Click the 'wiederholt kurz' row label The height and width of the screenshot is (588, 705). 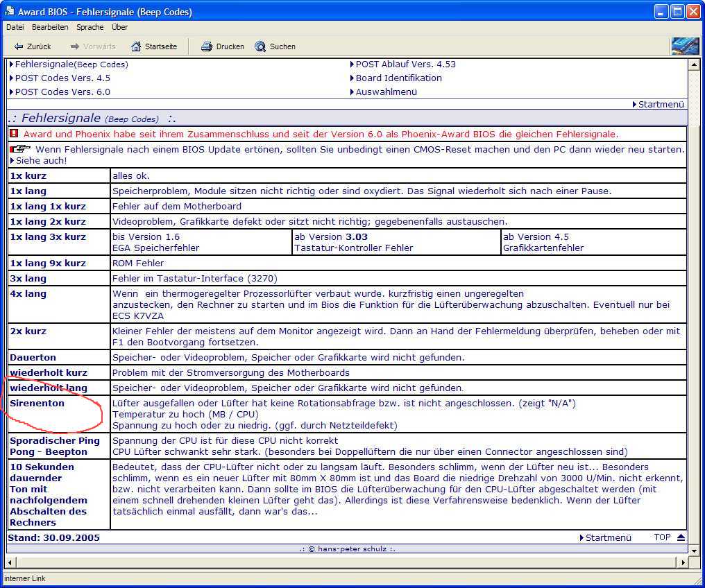49,373
